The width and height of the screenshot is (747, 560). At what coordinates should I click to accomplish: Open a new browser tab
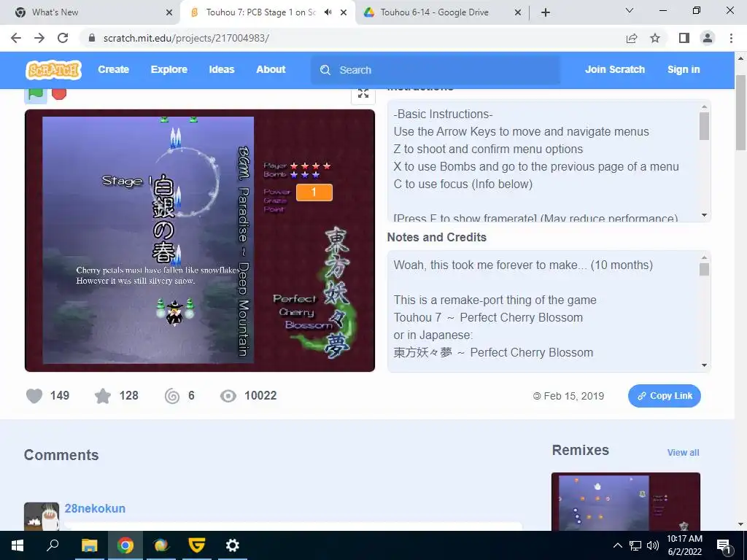(x=546, y=12)
